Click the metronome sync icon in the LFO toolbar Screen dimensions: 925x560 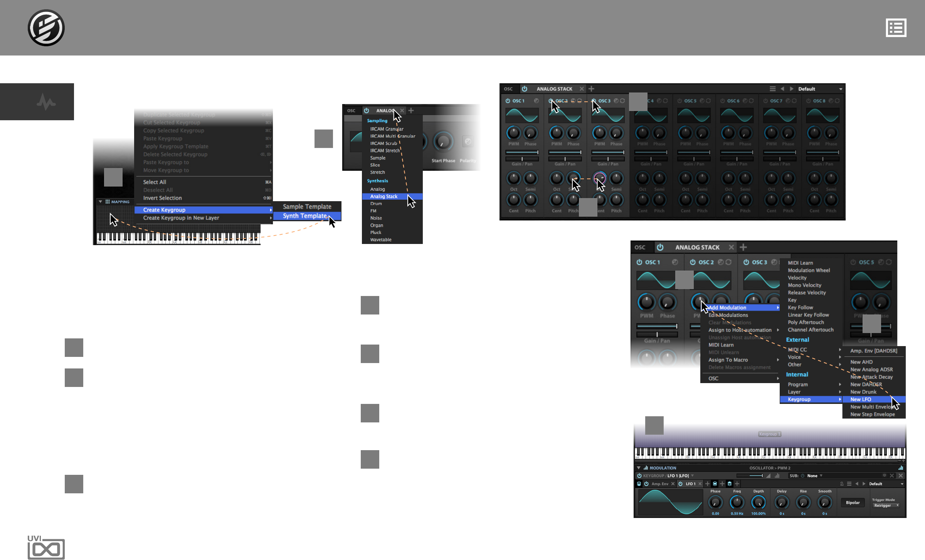point(842,484)
